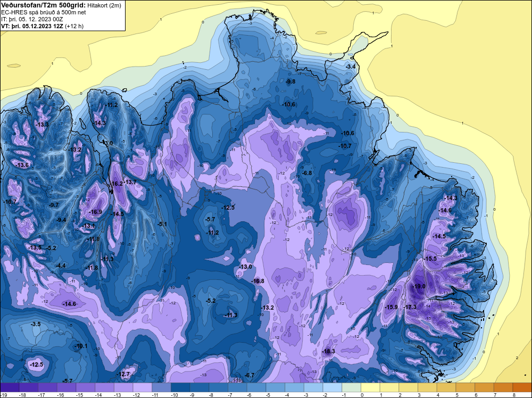
Task: Click the initial time line 'IT: þri. 05. 12. 2023 00Z'
Action: pyautogui.click(x=32, y=19)
